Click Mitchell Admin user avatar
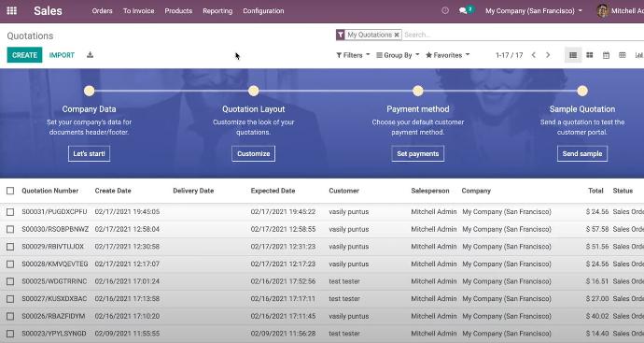This screenshot has width=644, height=343. tap(602, 10)
